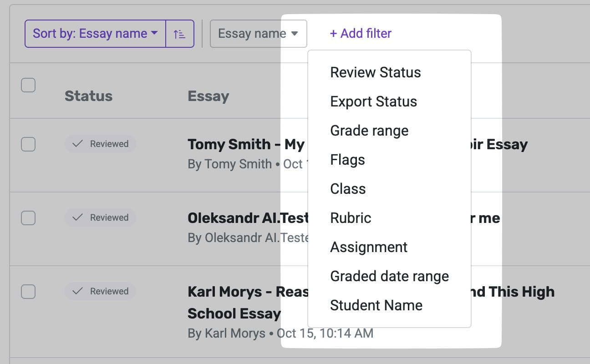The height and width of the screenshot is (364, 590).
Task: Tick the select-all checkbox in table header
Action: [x=28, y=85]
